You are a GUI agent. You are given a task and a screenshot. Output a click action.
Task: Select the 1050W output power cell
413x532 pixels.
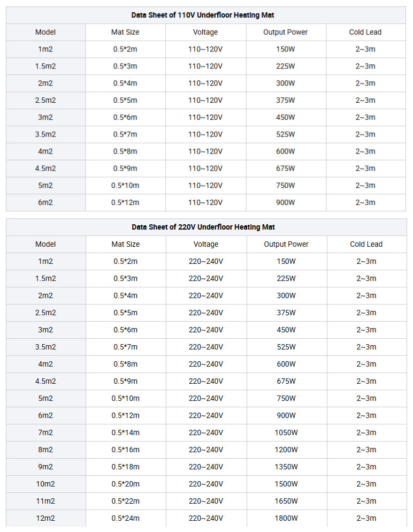[286, 432]
